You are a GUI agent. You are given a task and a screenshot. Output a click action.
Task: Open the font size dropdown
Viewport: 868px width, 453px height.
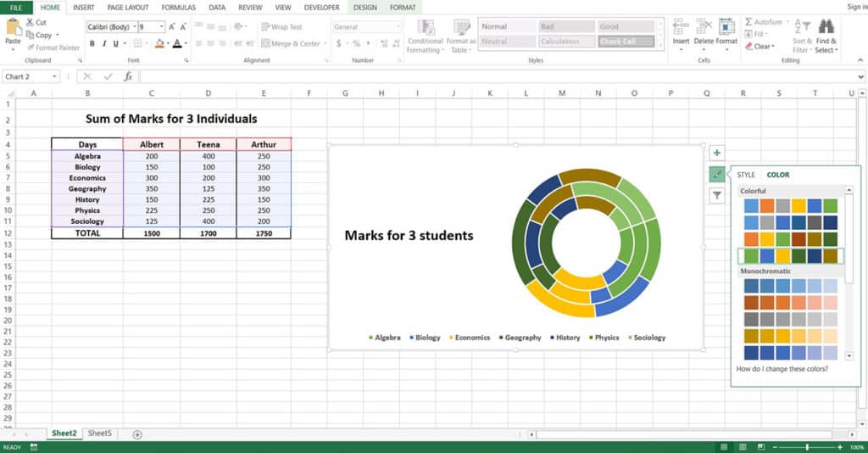tap(163, 27)
